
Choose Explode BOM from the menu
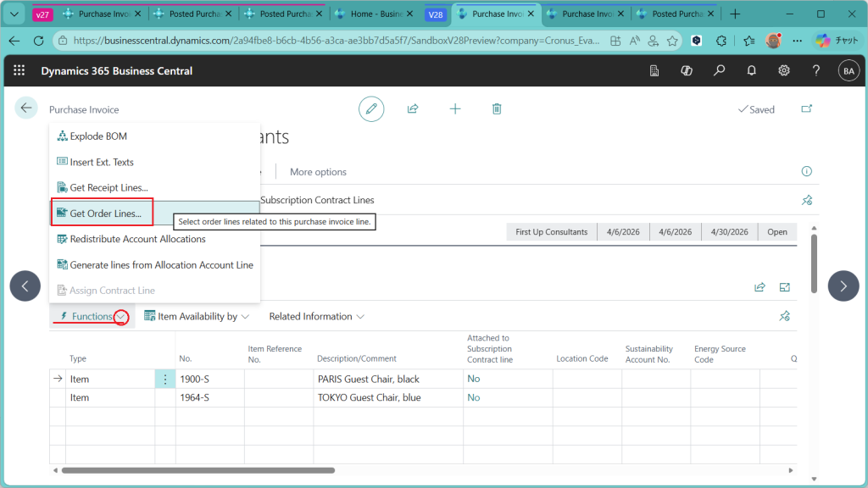coord(98,136)
